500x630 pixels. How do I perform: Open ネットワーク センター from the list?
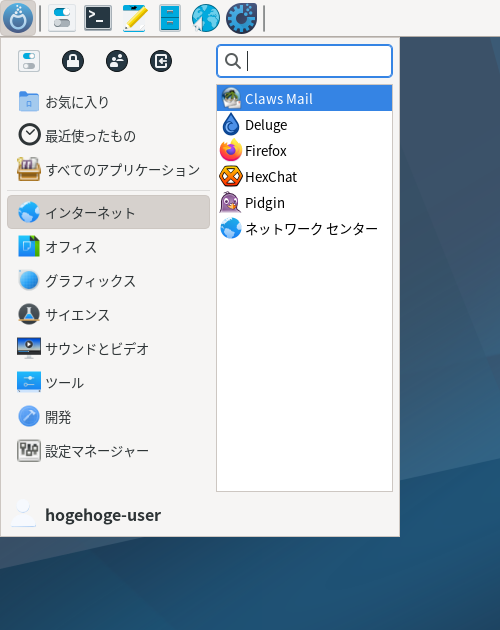(x=304, y=229)
